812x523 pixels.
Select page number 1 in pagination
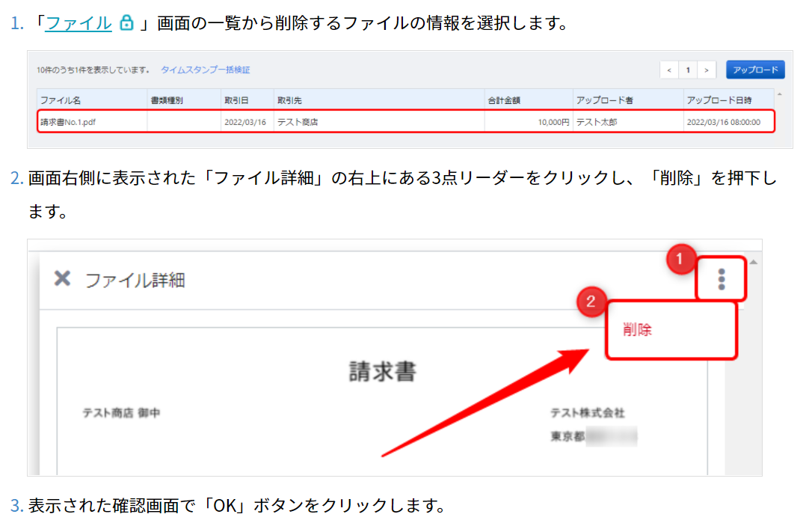pyautogui.click(x=688, y=70)
